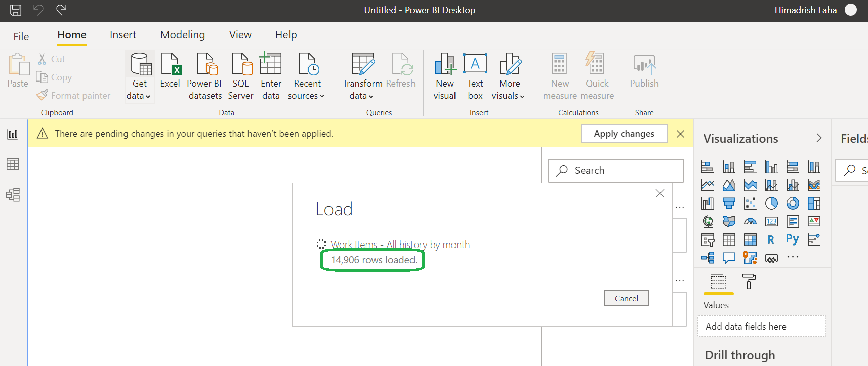Switch to Format paint roller tab
This screenshot has width=868, height=366.
[x=749, y=281]
